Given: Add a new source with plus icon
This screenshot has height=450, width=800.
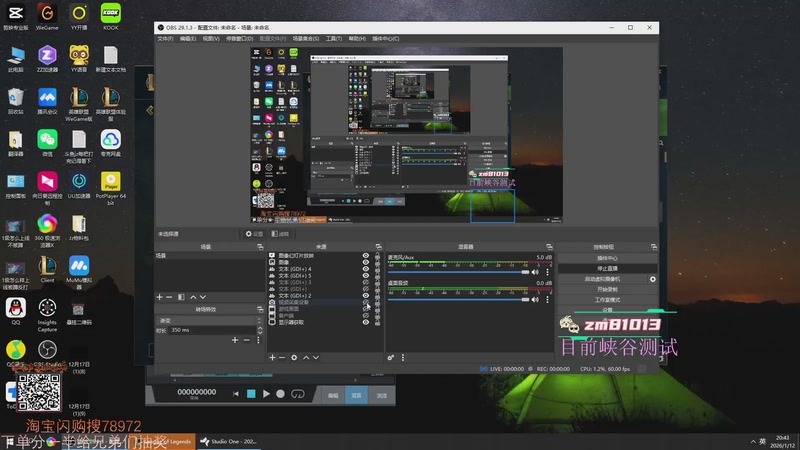Looking at the screenshot, I should [272, 358].
